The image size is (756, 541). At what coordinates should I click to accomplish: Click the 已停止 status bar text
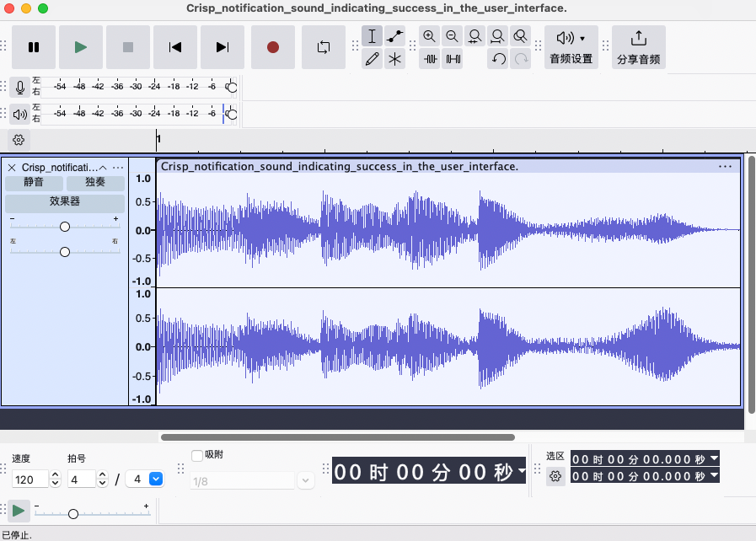tap(17, 535)
